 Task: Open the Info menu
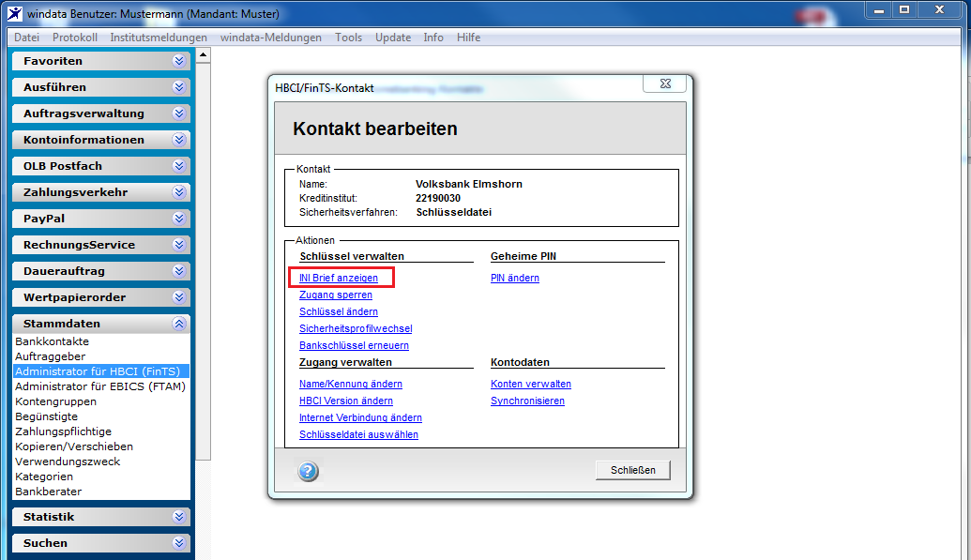[433, 38]
